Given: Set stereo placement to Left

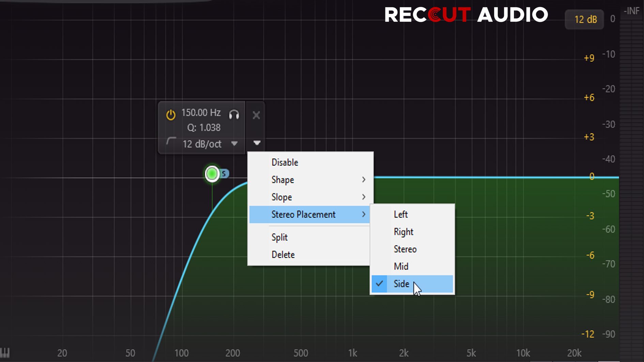Looking at the screenshot, I should pos(401,215).
